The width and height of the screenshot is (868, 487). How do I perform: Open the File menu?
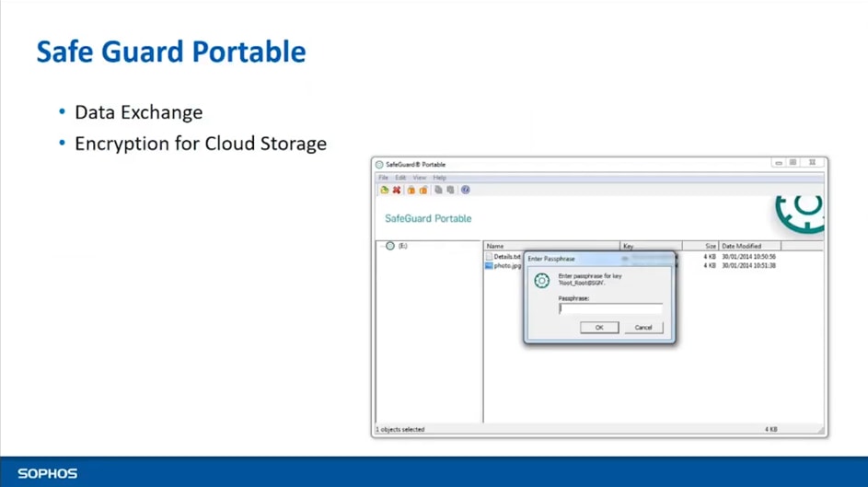[x=384, y=178]
